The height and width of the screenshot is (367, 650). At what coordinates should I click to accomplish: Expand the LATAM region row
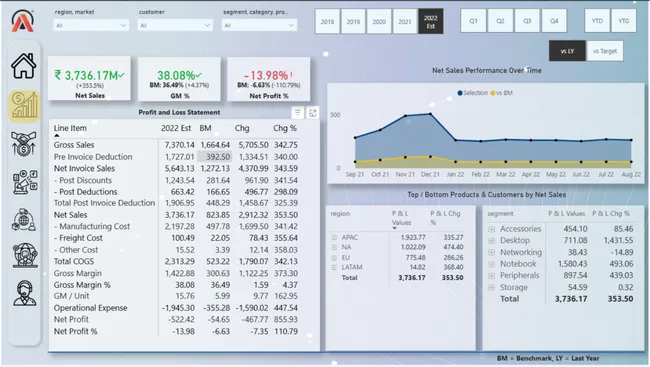click(334, 267)
